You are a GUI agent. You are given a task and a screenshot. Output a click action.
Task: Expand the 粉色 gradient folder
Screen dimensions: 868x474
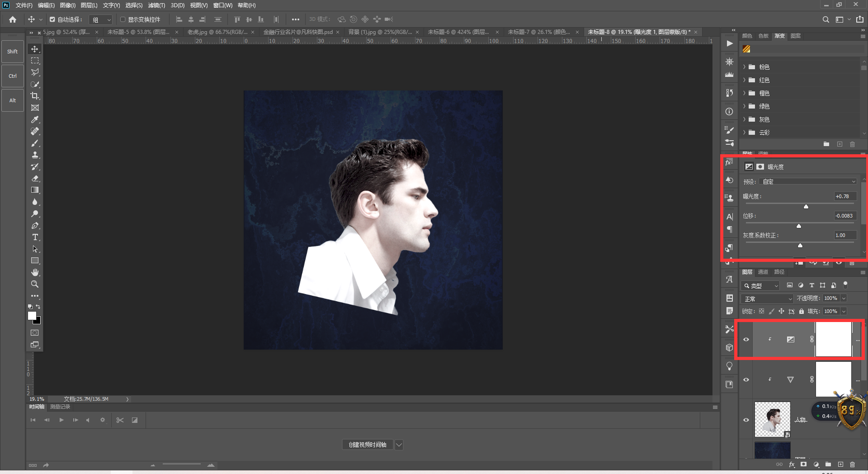(x=745, y=67)
